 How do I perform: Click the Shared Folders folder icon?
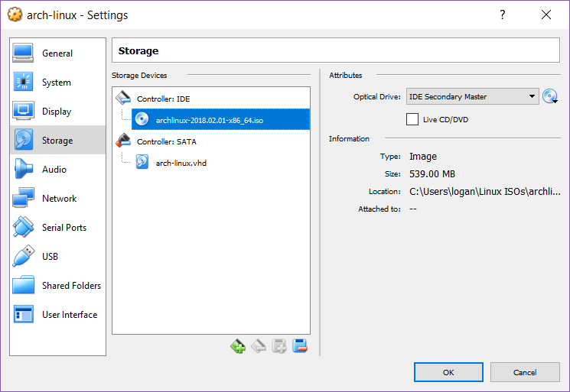[x=23, y=285]
